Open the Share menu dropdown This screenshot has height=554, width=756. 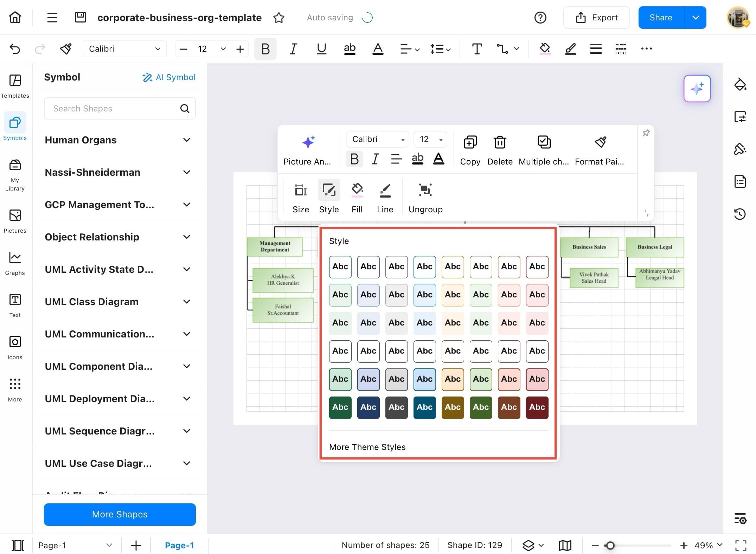point(695,17)
